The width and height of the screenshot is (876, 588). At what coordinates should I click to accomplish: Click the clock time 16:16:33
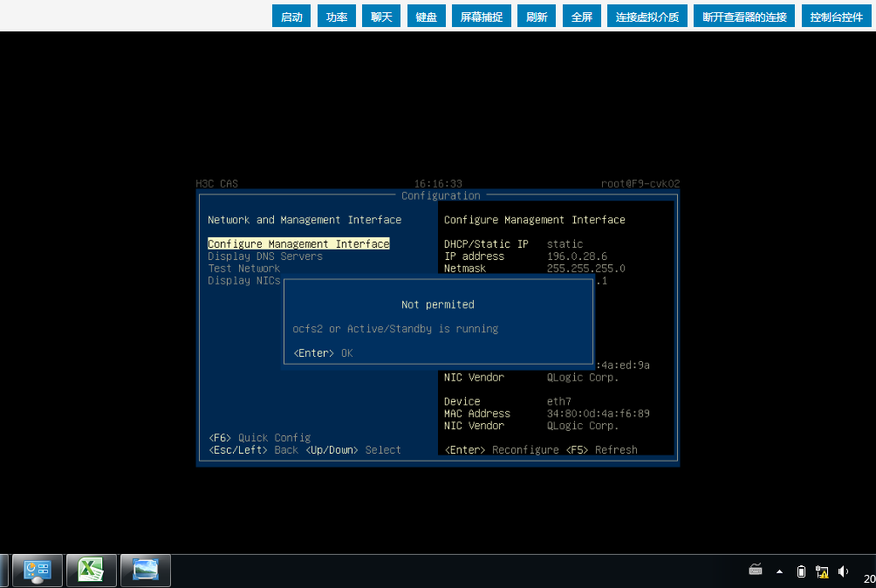[x=438, y=184]
